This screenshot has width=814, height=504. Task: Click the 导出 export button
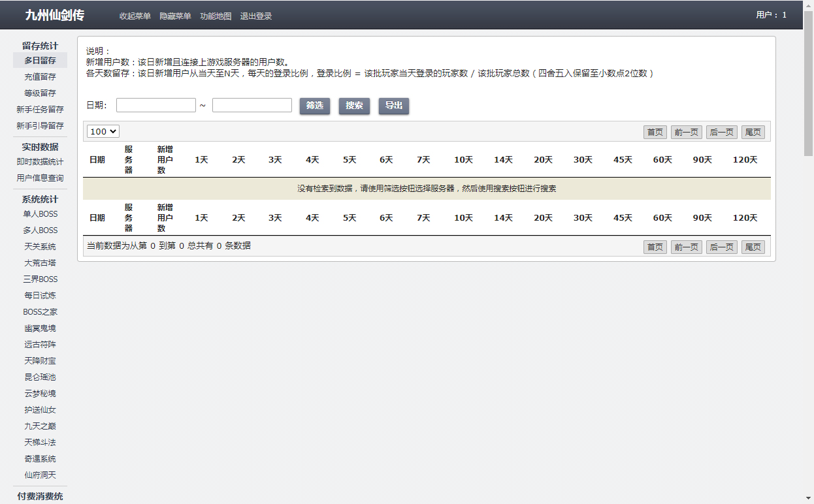394,106
